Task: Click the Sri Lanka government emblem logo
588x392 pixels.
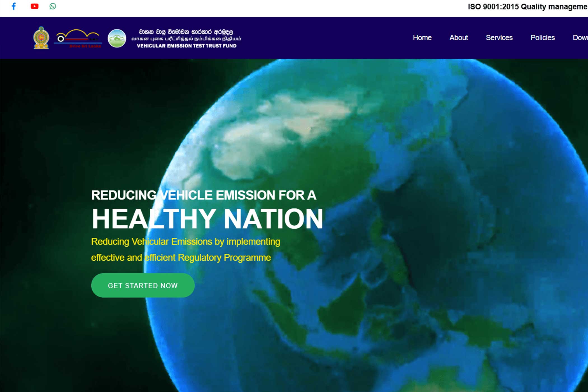Action: [41, 38]
